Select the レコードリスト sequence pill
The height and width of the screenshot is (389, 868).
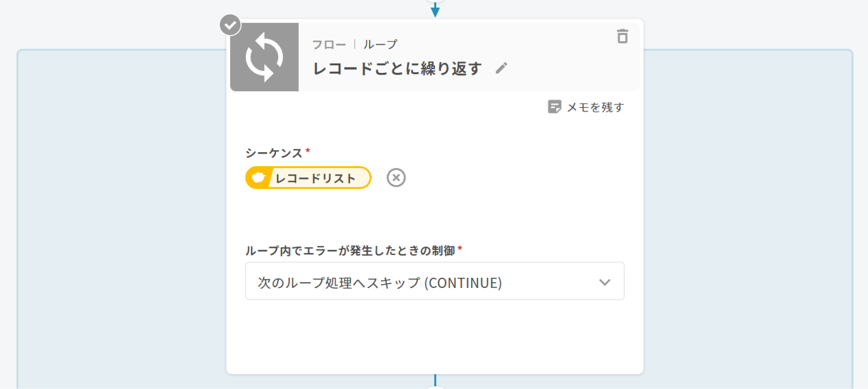point(315,178)
